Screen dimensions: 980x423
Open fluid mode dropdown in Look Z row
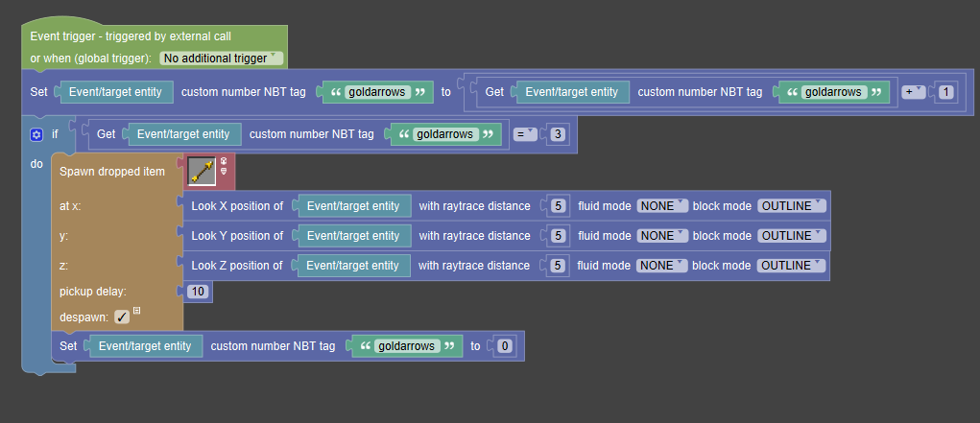coord(661,266)
